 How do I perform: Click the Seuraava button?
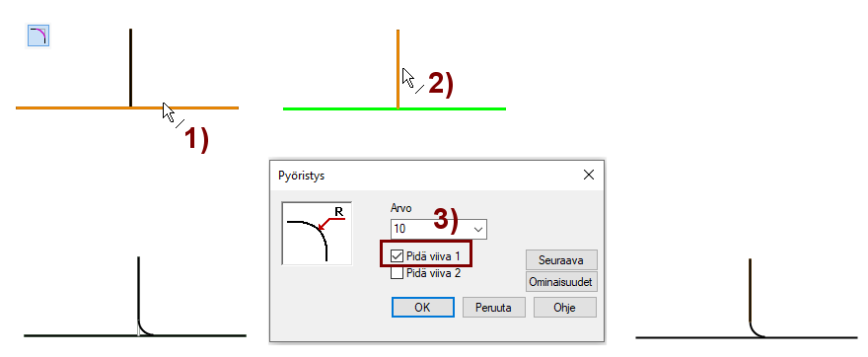[561, 259]
